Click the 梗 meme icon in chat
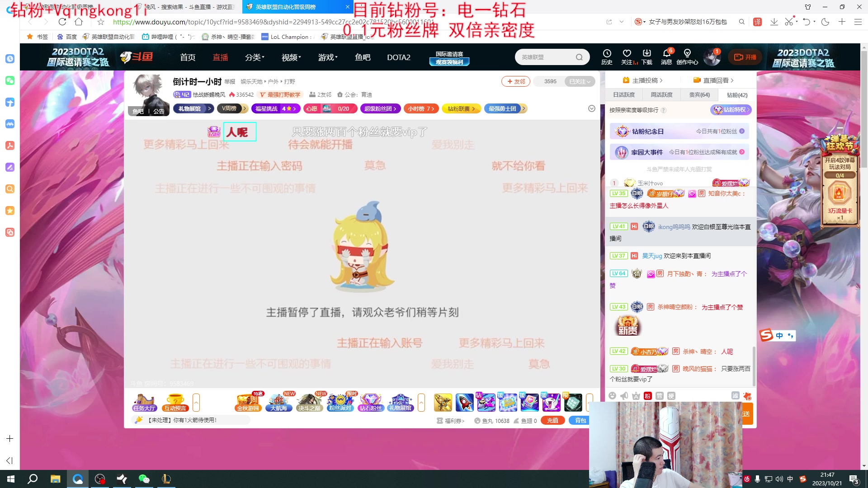Viewport: 868px width, 488px height. (x=671, y=396)
